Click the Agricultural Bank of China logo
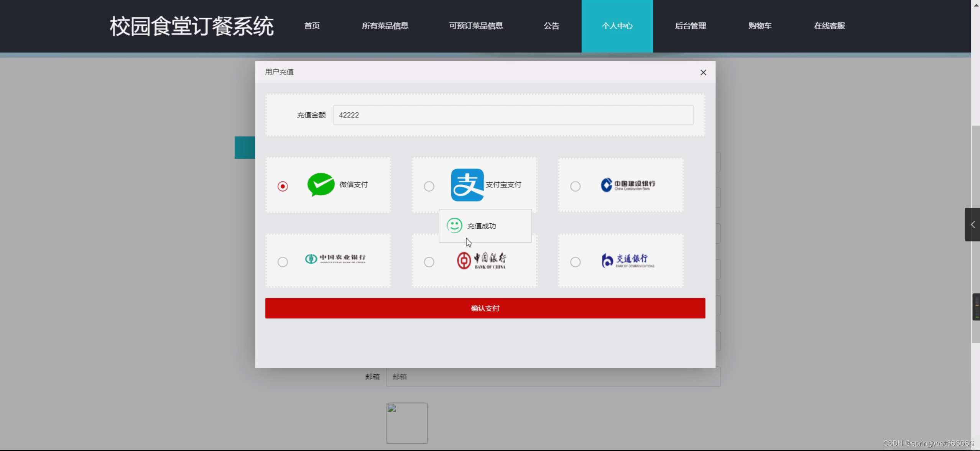This screenshot has width=980, height=451. click(335, 259)
